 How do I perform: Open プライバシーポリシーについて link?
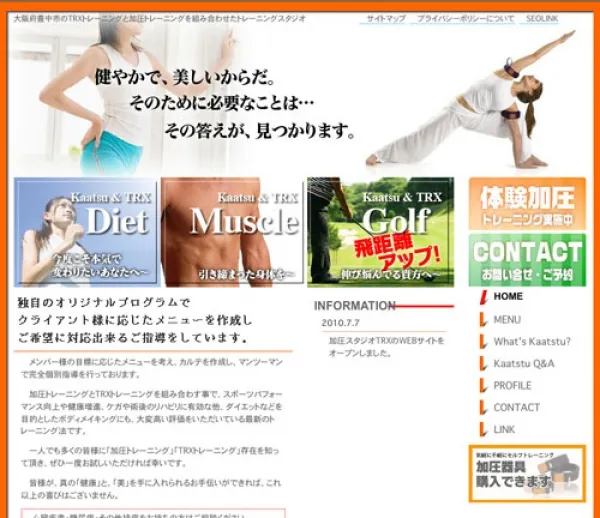pos(465,18)
